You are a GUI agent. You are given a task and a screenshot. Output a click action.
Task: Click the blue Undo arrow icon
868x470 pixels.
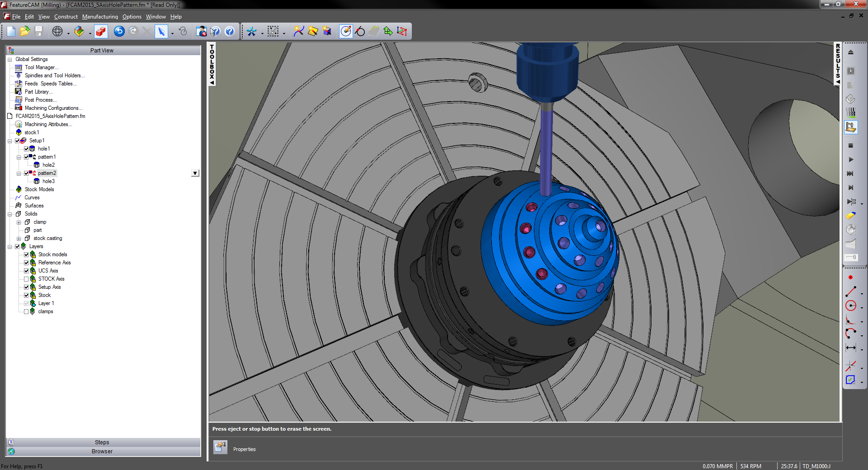coord(119,31)
